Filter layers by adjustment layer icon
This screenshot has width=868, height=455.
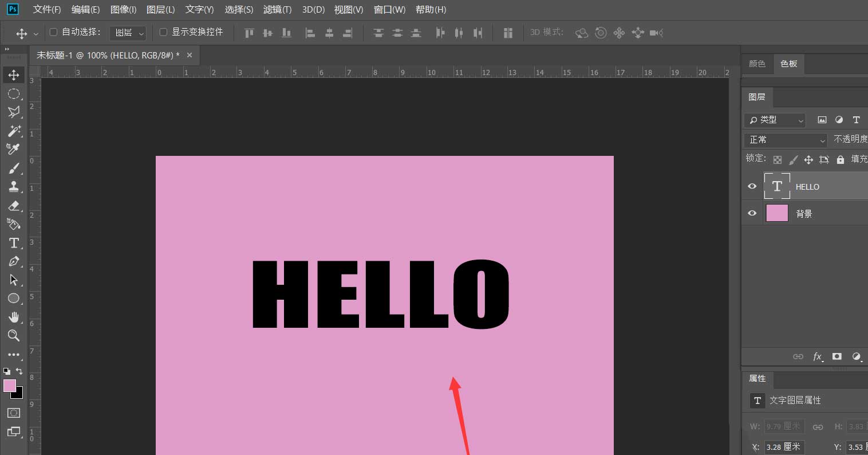pyautogui.click(x=839, y=120)
